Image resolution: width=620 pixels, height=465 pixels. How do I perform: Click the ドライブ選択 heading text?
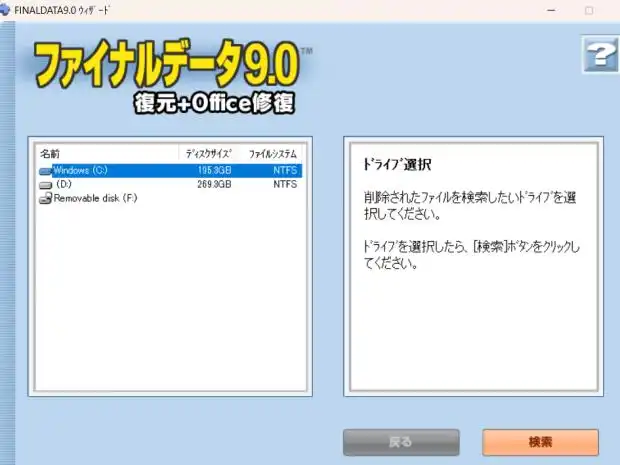[397, 164]
